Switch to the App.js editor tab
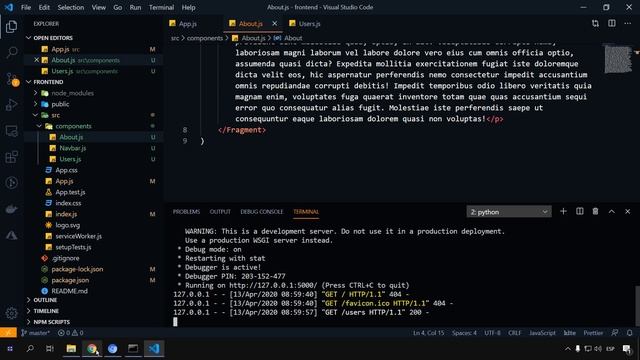This screenshot has height=360, width=640. pos(187,24)
